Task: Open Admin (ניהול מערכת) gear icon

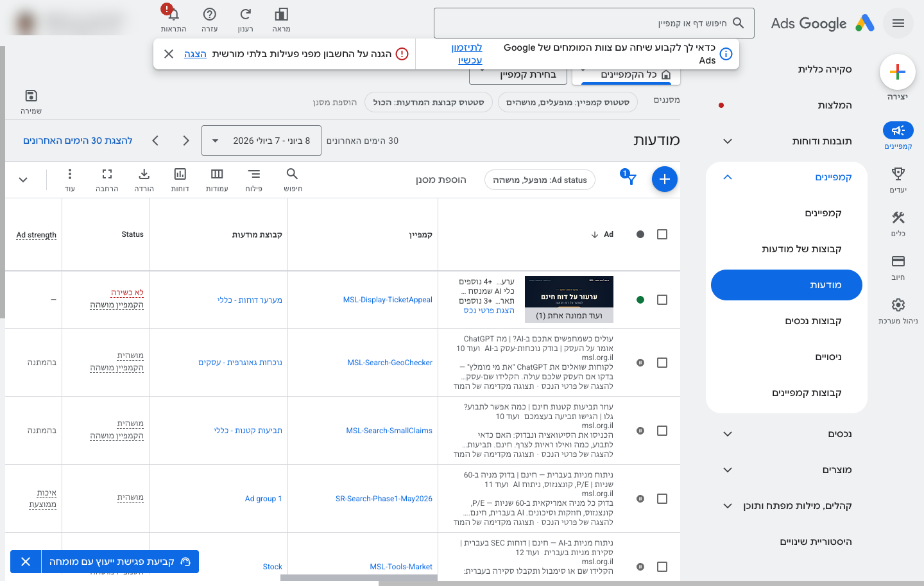Action: click(x=898, y=305)
